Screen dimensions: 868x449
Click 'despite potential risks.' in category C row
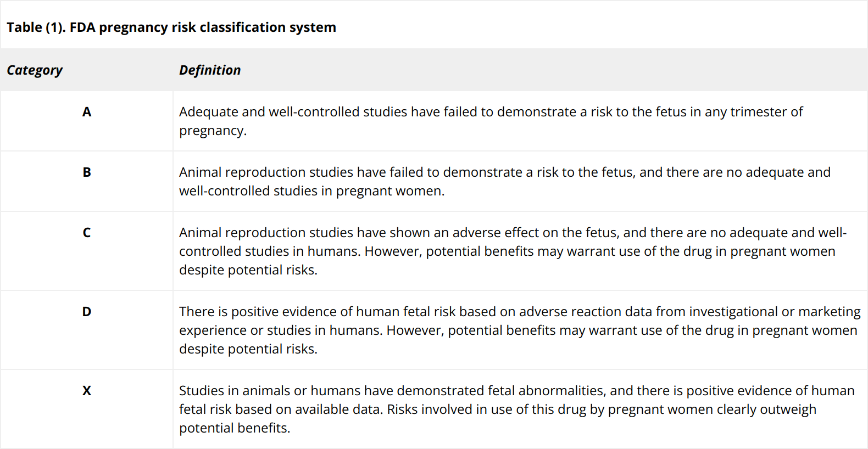248,270
